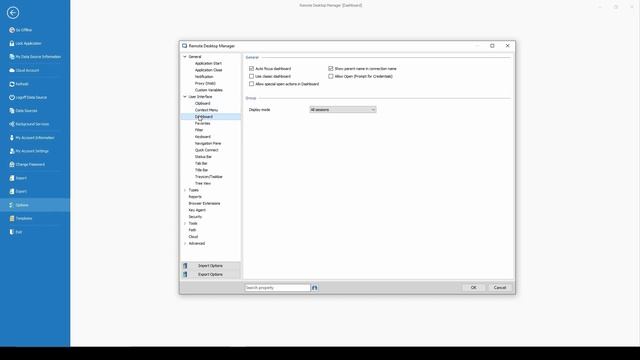Expand the Tools tree node
This screenshot has width=640, height=360.
coord(185,224)
